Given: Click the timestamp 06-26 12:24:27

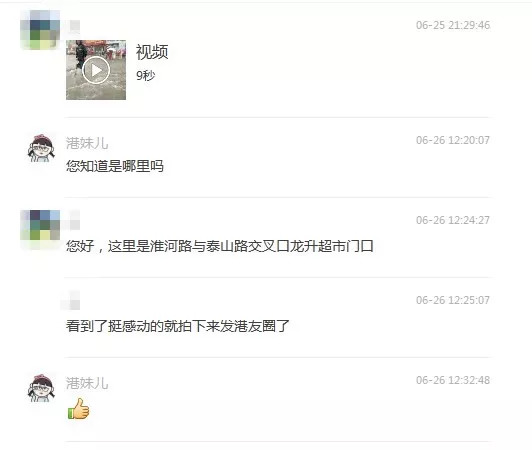Looking at the screenshot, I should (453, 220).
